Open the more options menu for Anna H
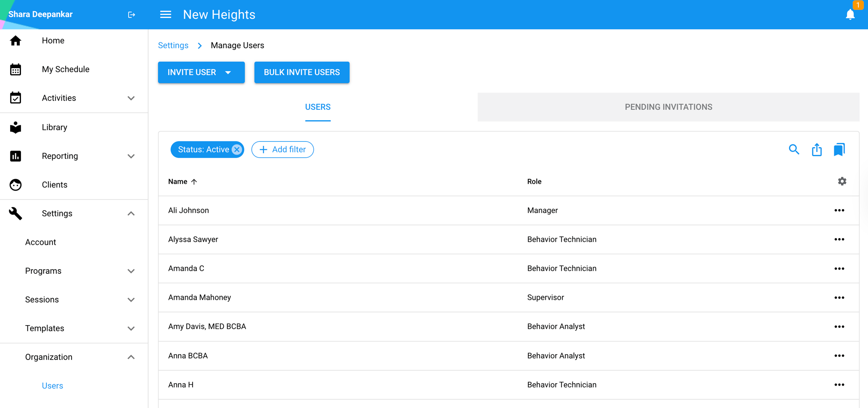 839,384
